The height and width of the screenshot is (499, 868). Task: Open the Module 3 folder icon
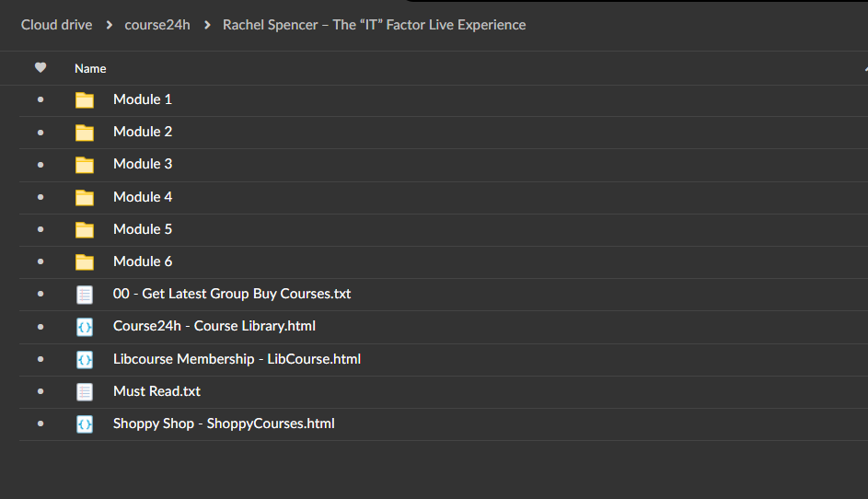point(84,165)
